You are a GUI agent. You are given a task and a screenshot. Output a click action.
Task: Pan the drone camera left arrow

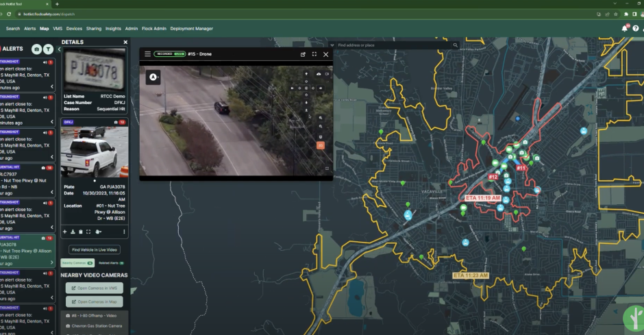pos(292,88)
